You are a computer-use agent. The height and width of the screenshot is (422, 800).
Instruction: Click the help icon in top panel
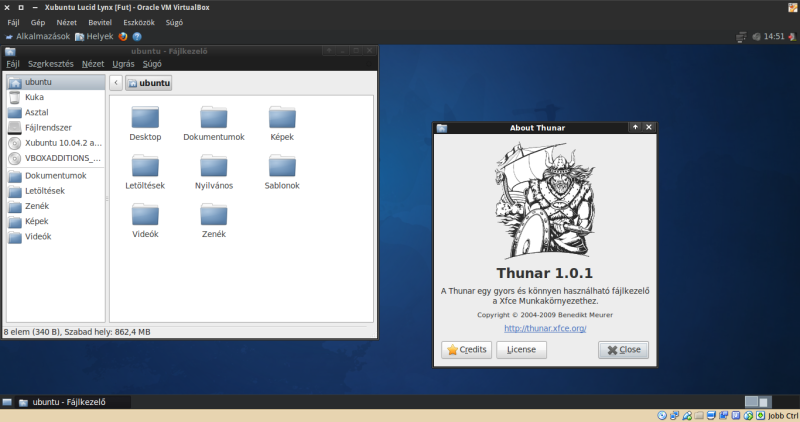(x=137, y=37)
